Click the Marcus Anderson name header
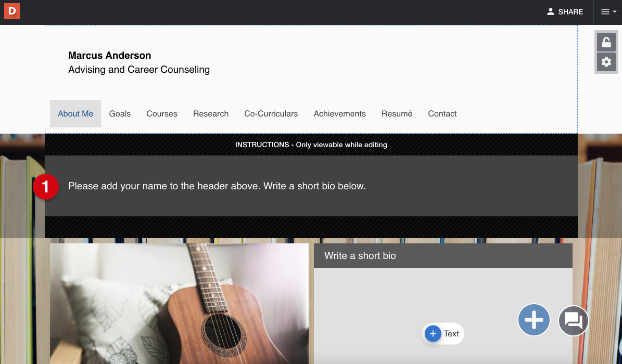 point(109,56)
